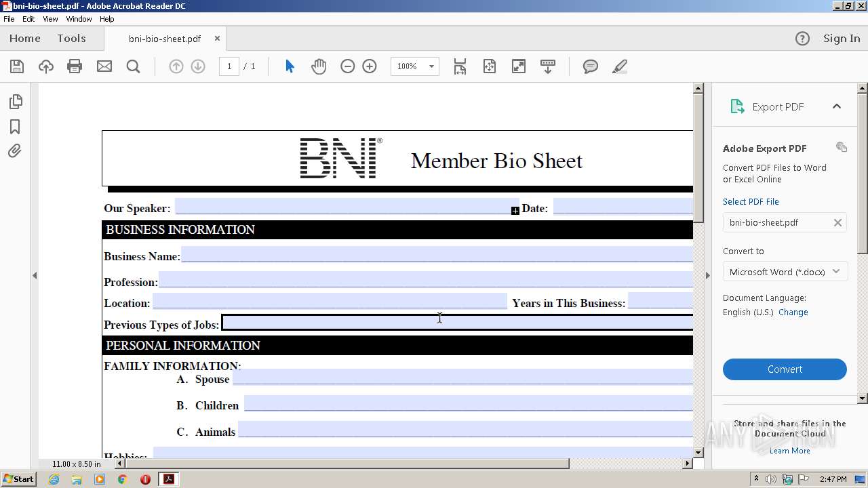The height and width of the screenshot is (488, 868).
Task: Switch to the Tools tab
Action: [71, 39]
